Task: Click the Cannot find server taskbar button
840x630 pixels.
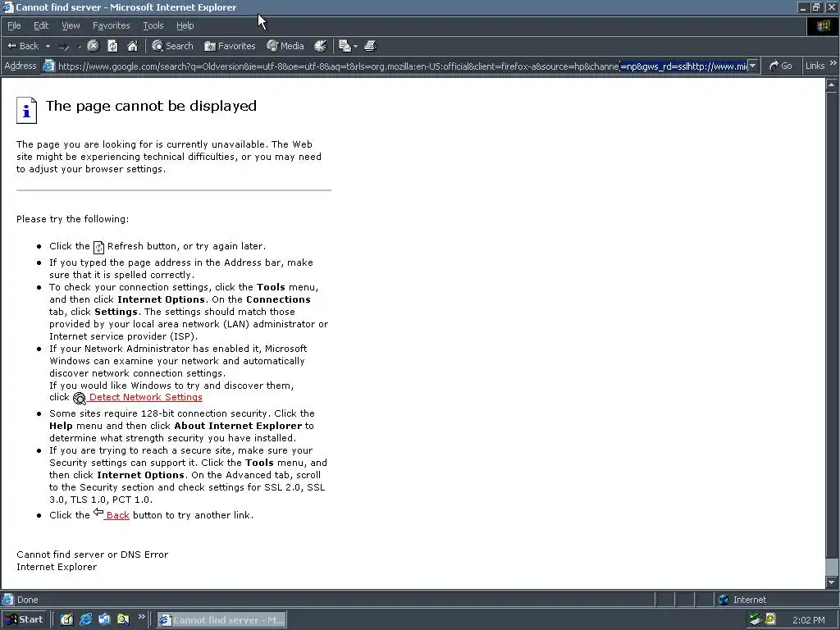Action: [x=221, y=620]
